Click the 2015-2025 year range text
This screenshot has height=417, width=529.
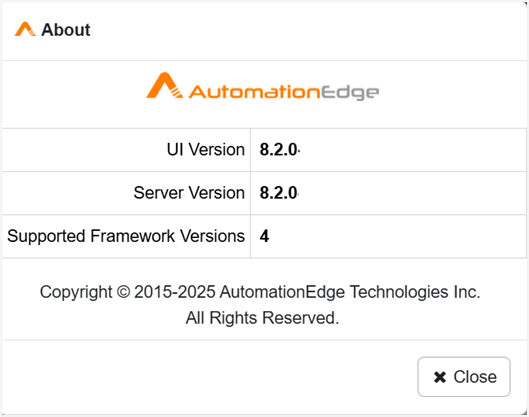pyautogui.click(x=175, y=292)
